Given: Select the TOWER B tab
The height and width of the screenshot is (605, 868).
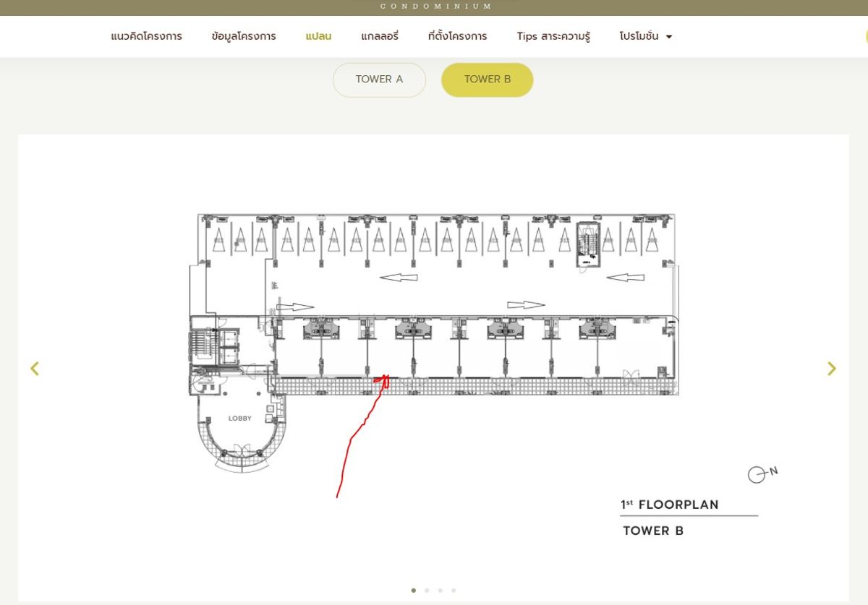Looking at the screenshot, I should [x=487, y=80].
